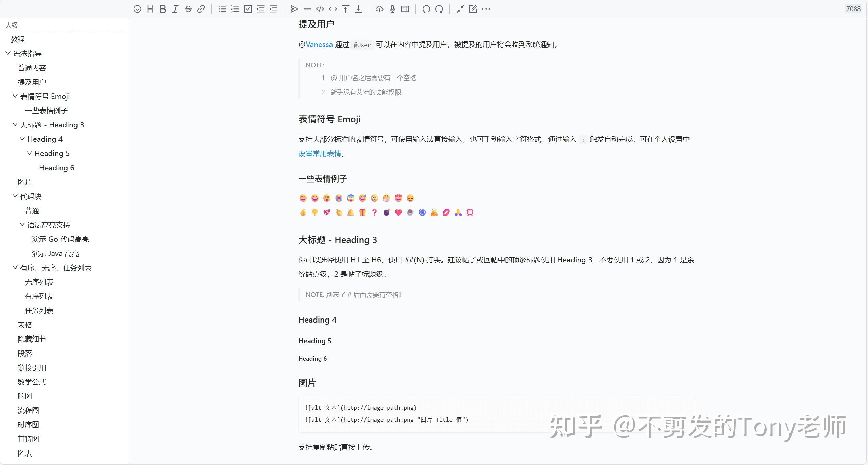Upload a file via the cloud icon
This screenshot has width=868, height=465.
[379, 9]
